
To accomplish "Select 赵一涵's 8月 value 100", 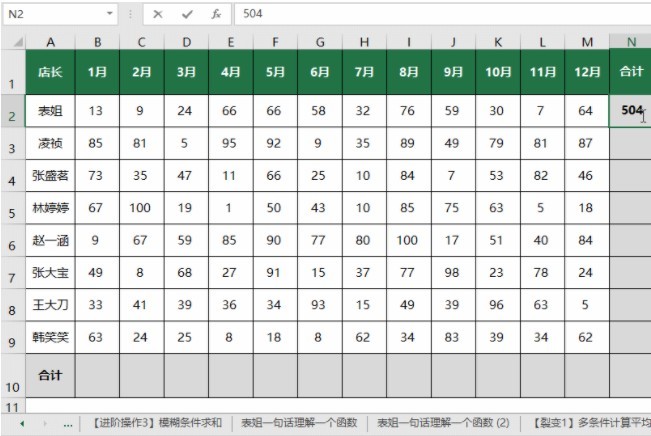I will pos(409,240).
